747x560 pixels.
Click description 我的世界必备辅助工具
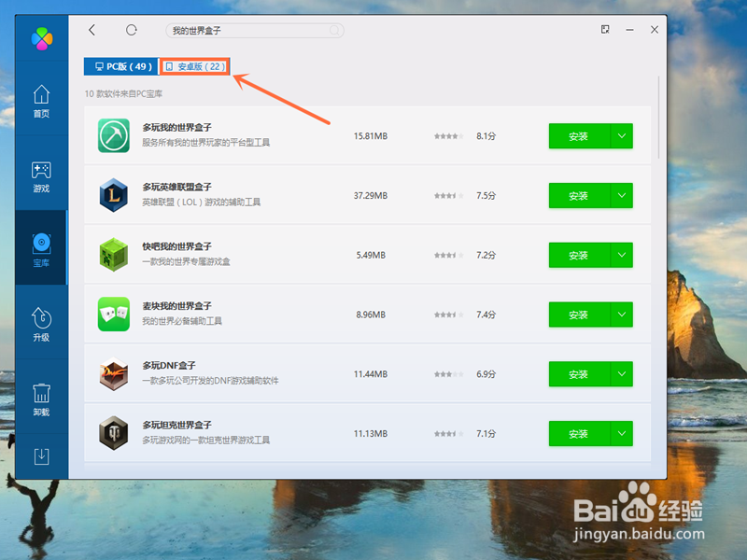[x=181, y=321]
